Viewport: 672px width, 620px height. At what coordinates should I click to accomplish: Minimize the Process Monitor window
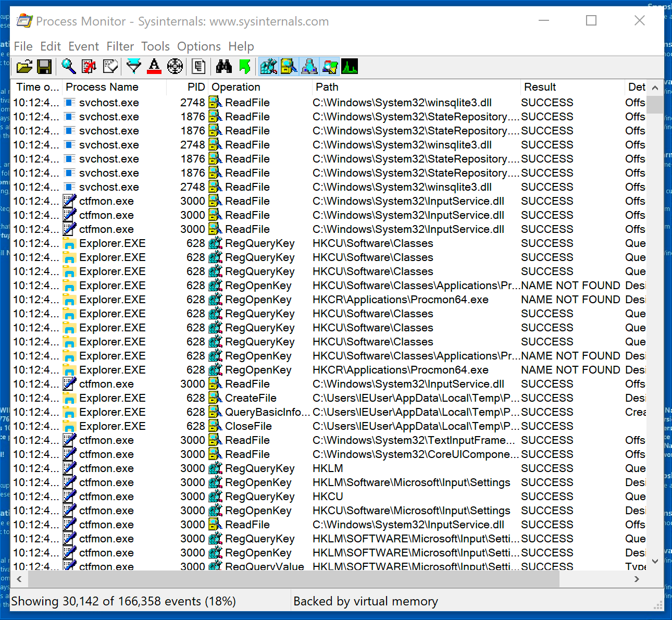[x=544, y=20]
